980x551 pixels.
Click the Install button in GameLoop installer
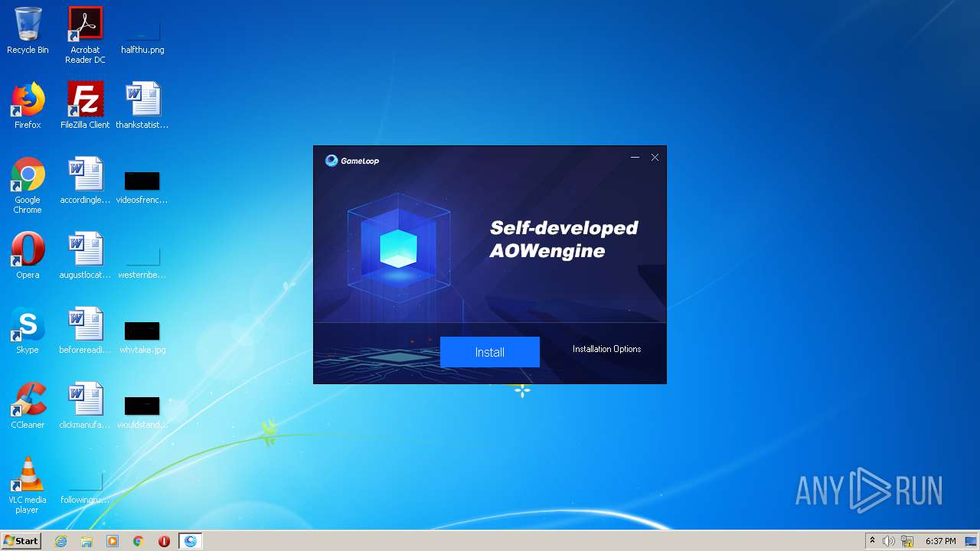(x=490, y=352)
